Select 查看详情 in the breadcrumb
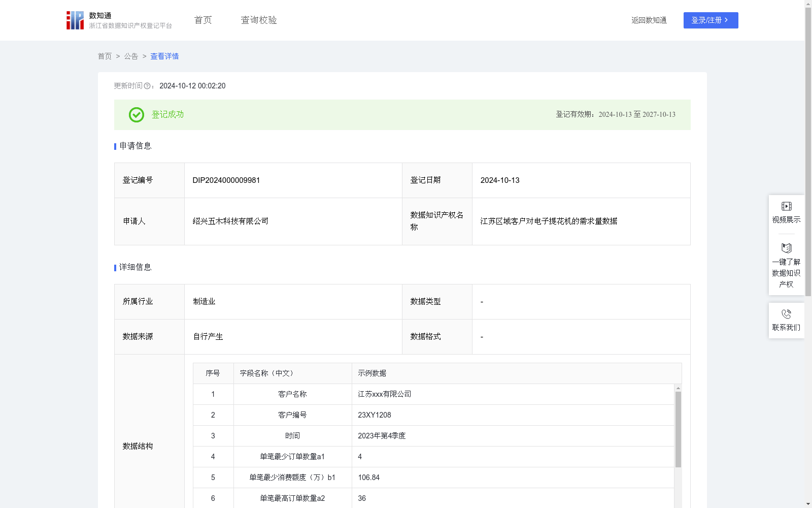This screenshot has height=508, width=812. [x=164, y=56]
